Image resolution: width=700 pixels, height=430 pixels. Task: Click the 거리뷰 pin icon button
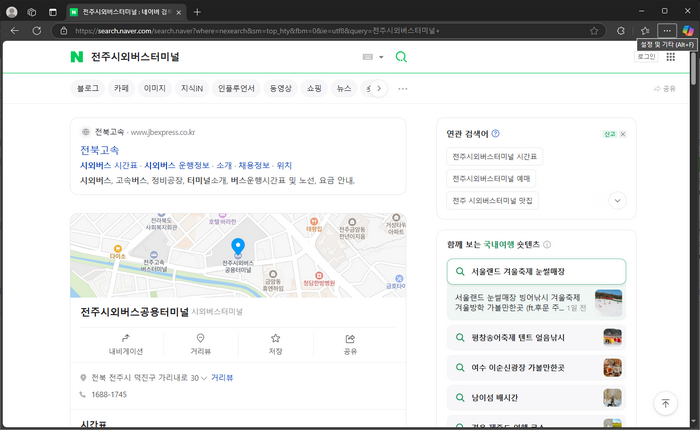coord(200,344)
